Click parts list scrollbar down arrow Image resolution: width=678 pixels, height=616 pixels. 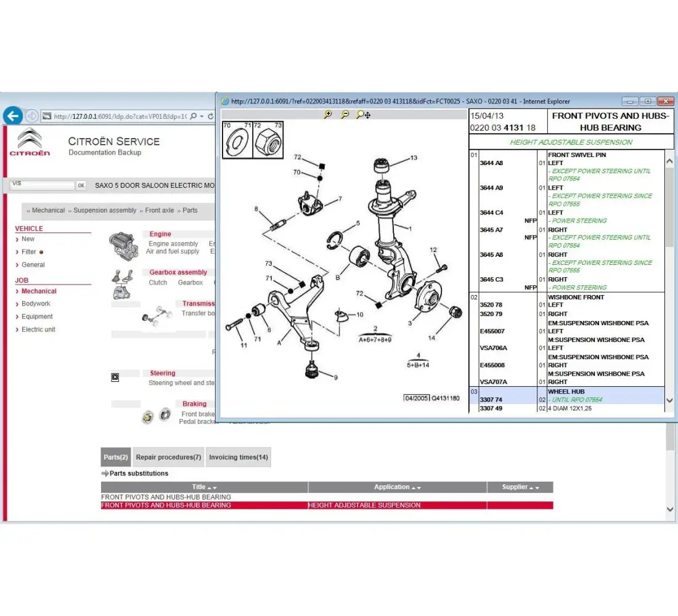pos(669,400)
